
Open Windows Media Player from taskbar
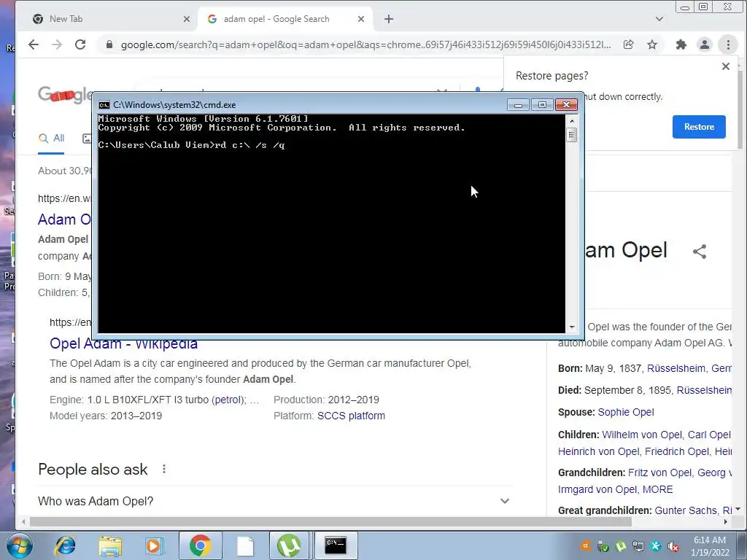154,545
